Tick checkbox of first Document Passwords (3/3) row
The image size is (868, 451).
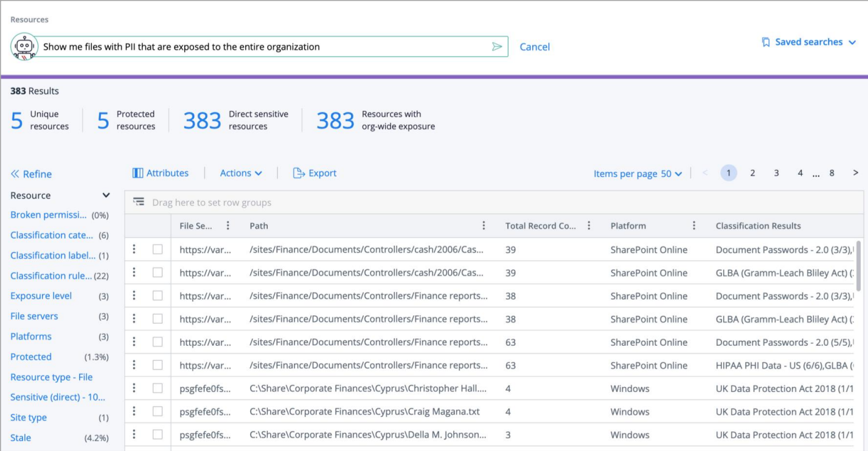tap(158, 250)
